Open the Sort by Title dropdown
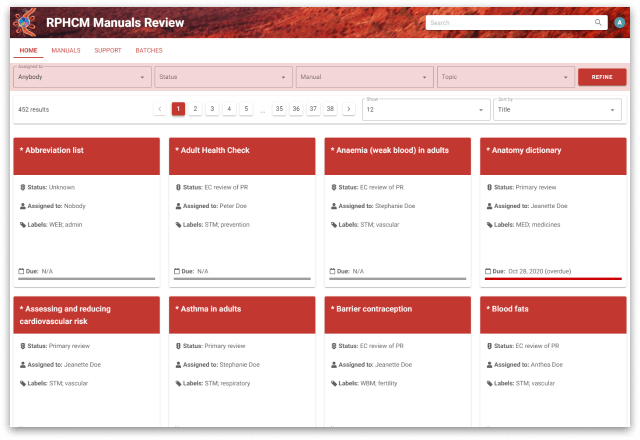640x440 pixels. click(x=557, y=112)
